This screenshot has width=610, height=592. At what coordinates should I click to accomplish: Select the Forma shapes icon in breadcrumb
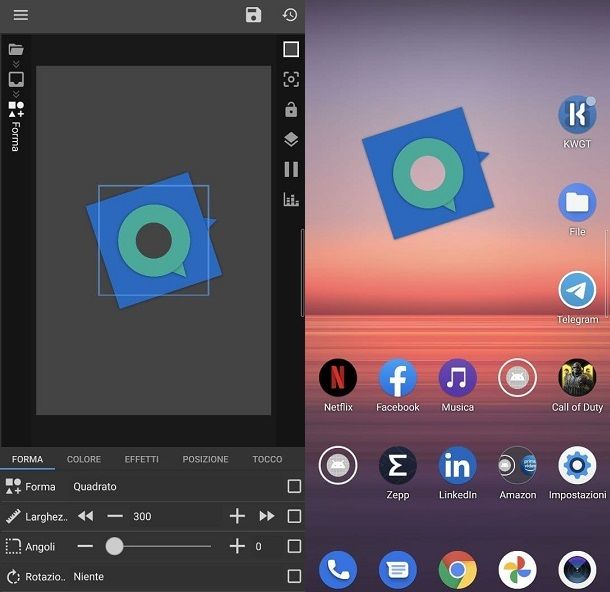coord(16,109)
